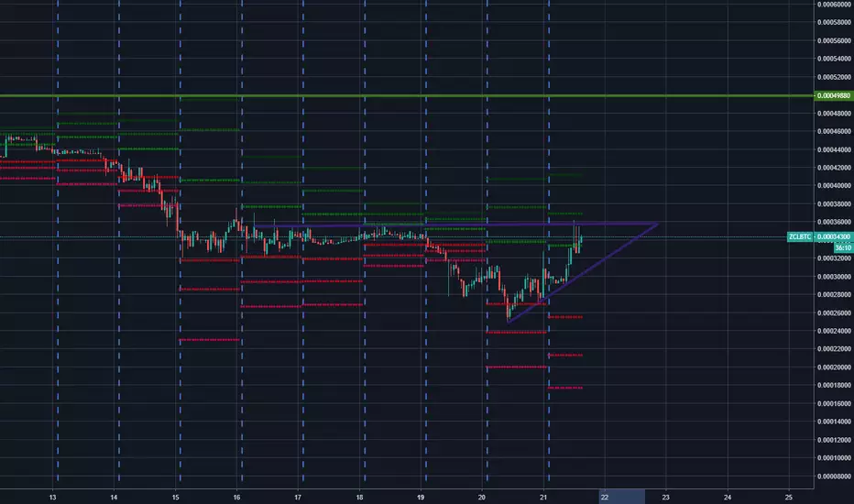Viewport: 854px width, 504px height.
Task: Click date 20 on the time axis
Action: (x=482, y=497)
